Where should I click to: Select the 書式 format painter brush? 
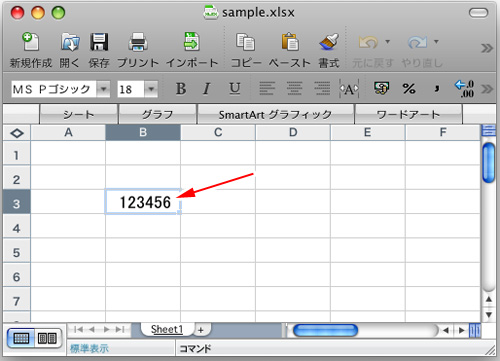pyautogui.click(x=329, y=42)
